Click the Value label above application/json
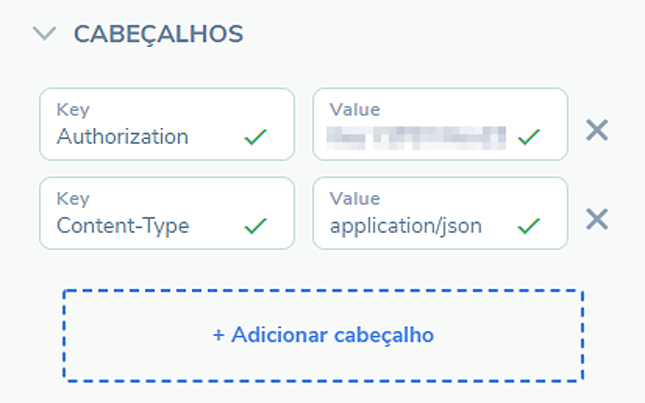This screenshot has height=403, width=645. [x=355, y=199]
